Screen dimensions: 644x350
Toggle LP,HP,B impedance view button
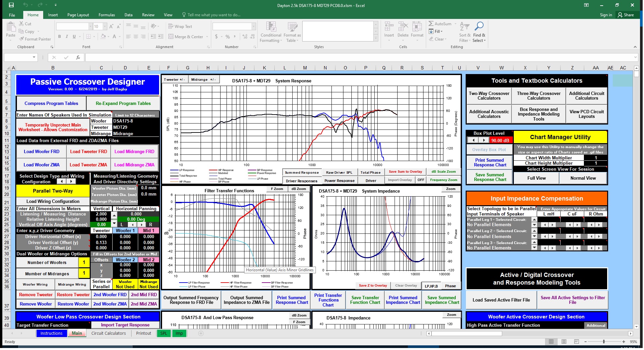pos(431,286)
